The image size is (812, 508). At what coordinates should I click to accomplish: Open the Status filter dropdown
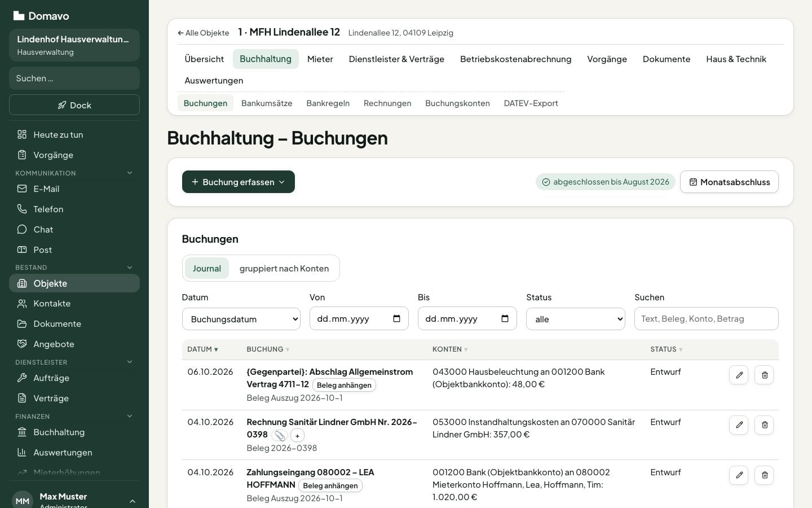pyautogui.click(x=576, y=319)
